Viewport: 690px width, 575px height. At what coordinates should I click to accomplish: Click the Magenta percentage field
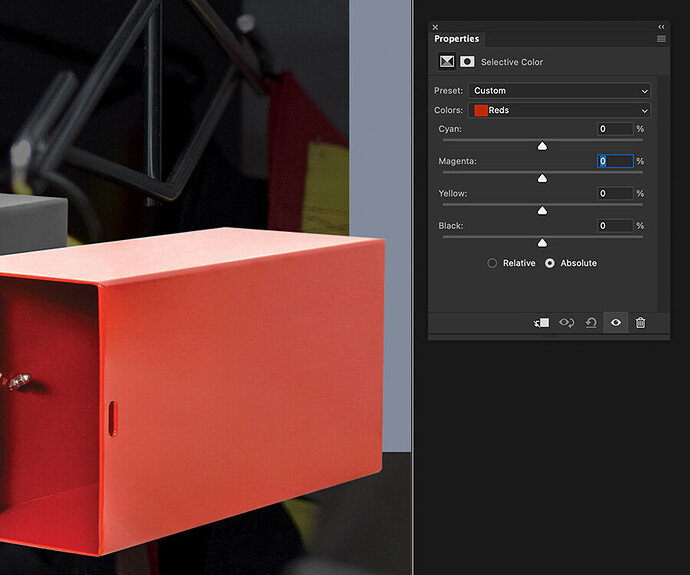[x=615, y=161]
